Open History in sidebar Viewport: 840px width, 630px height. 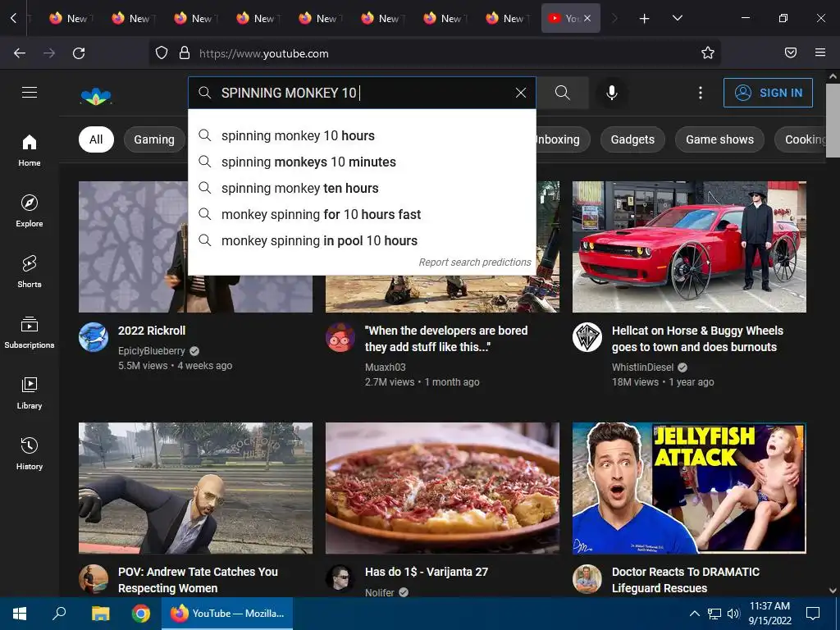coord(30,454)
